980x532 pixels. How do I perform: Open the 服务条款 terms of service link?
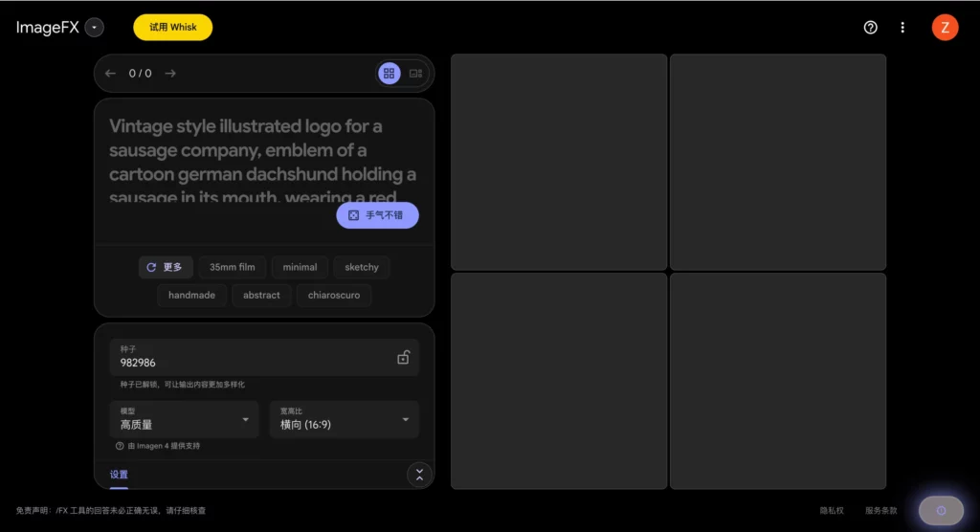point(880,511)
